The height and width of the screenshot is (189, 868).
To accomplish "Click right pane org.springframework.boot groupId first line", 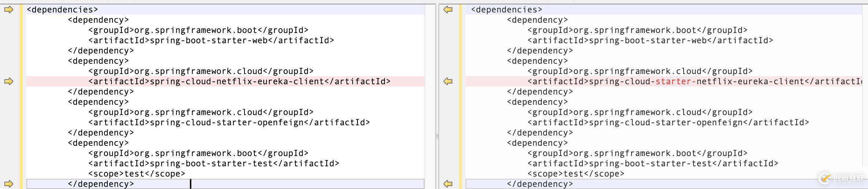I will tap(637, 30).
